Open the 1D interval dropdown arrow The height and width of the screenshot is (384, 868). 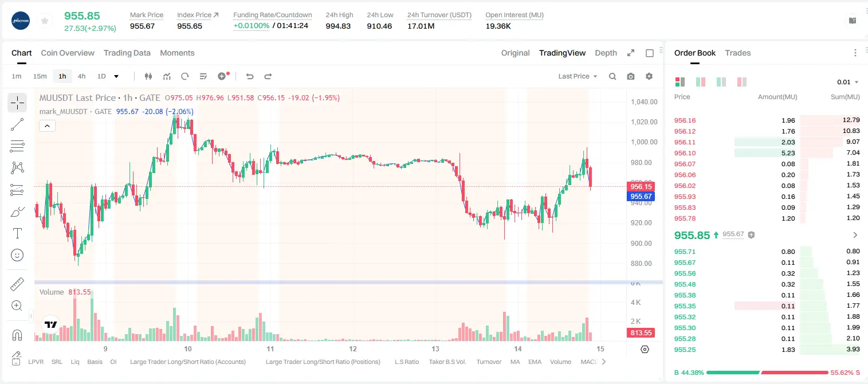[x=116, y=76]
